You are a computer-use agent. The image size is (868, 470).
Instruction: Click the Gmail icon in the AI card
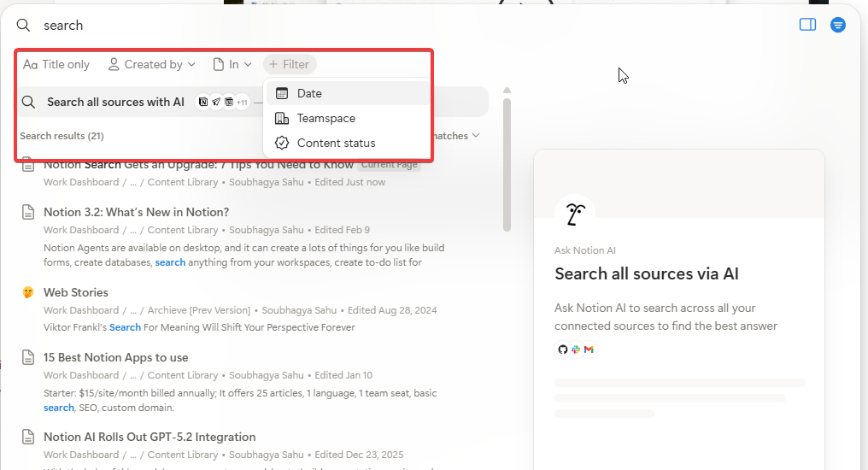[x=589, y=350]
